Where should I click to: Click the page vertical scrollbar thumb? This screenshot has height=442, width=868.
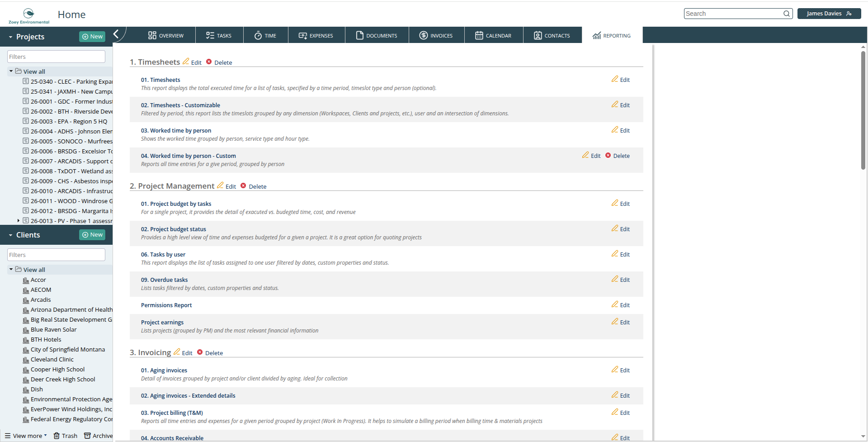pyautogui.click(x=863, y=109)
